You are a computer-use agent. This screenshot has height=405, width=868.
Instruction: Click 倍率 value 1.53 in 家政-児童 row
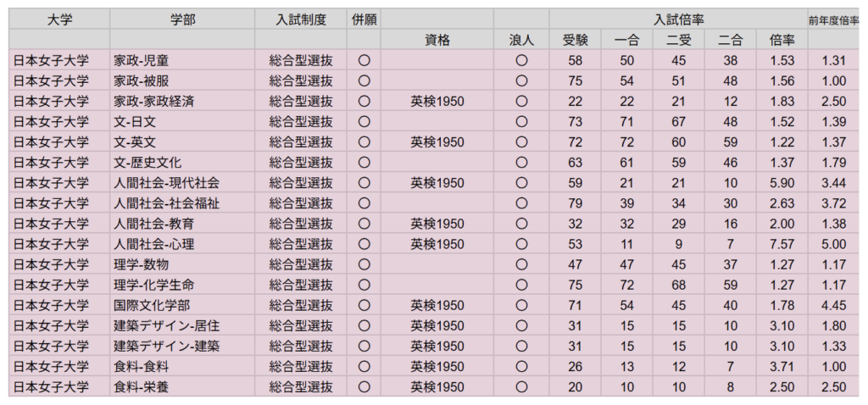click(782, 60)
